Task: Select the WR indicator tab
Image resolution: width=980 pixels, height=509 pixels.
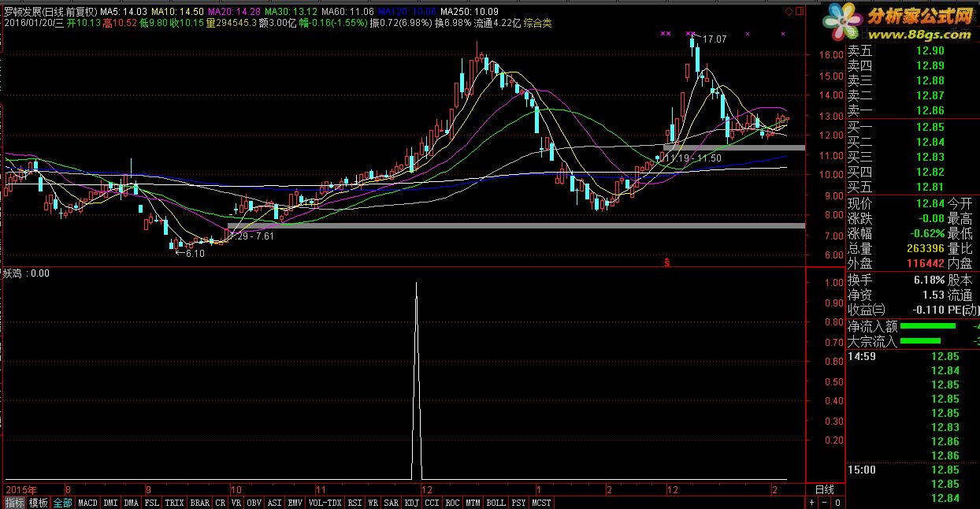Action: [373, 502]
